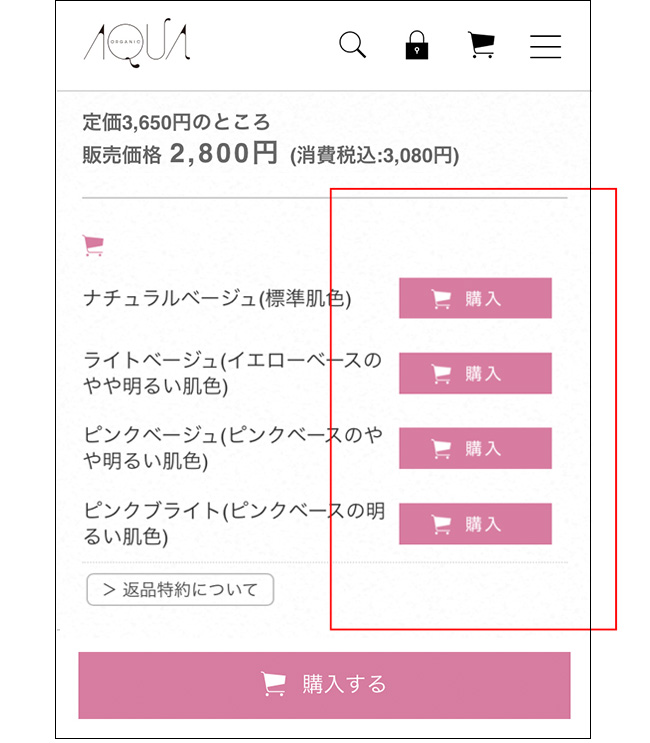Image resolution: width=650 pixels, height=743 pixels.
Task: Buy ピンクベージュ with its 購入 button
Action: pos(475,448)
